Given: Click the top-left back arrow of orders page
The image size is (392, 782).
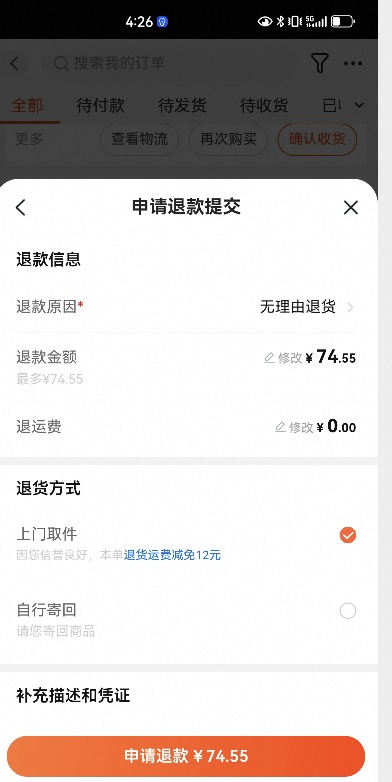Looking at the screenshot, I should point(14,63).
